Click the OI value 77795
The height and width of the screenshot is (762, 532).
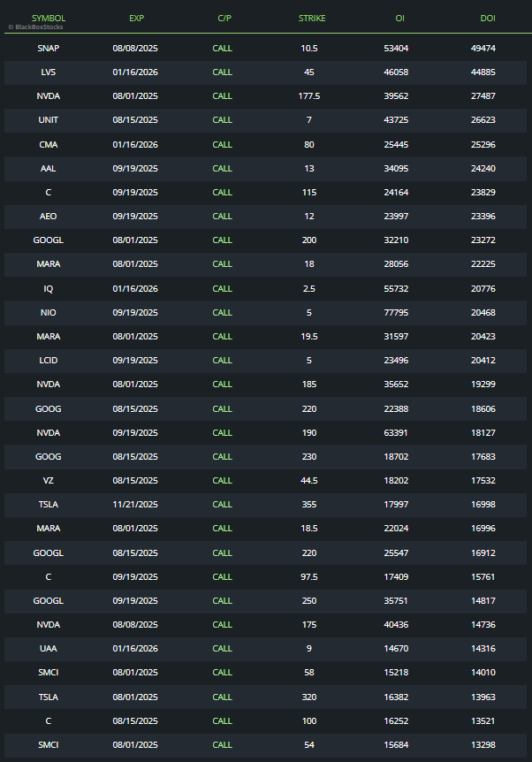(396, 312)
